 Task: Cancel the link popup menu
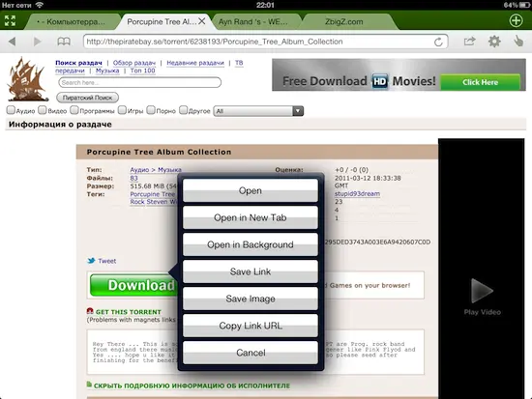click(x=251, y=353)
